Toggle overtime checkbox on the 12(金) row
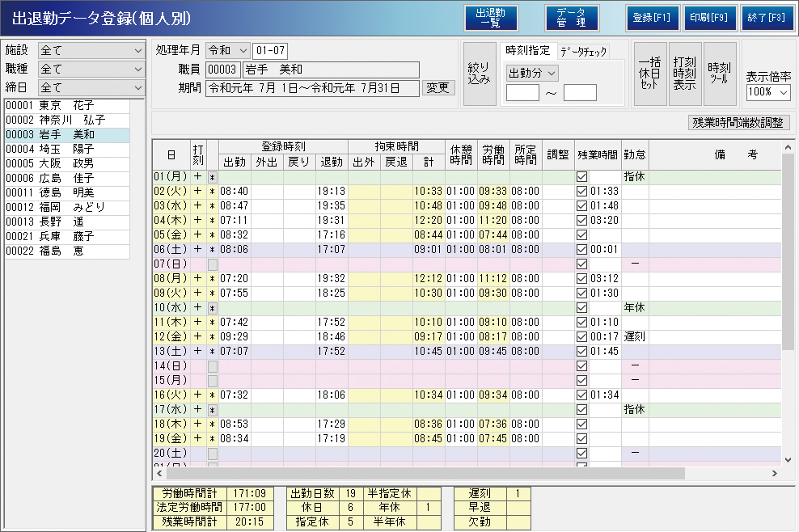The width and height of the screenshot is (799, 532). pos(581,337)
